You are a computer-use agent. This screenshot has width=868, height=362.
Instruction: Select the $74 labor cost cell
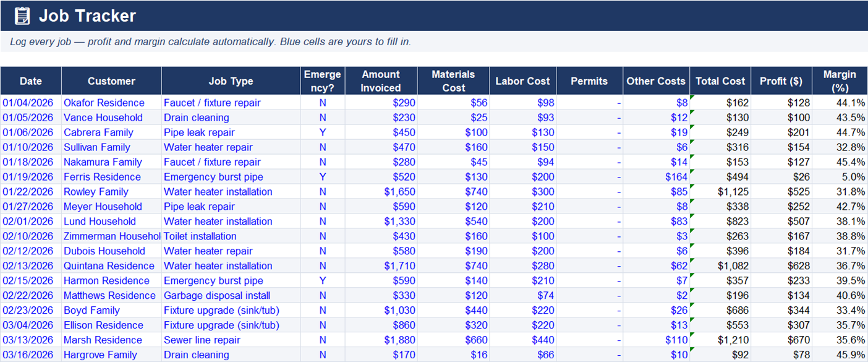[x=523, y=296]
